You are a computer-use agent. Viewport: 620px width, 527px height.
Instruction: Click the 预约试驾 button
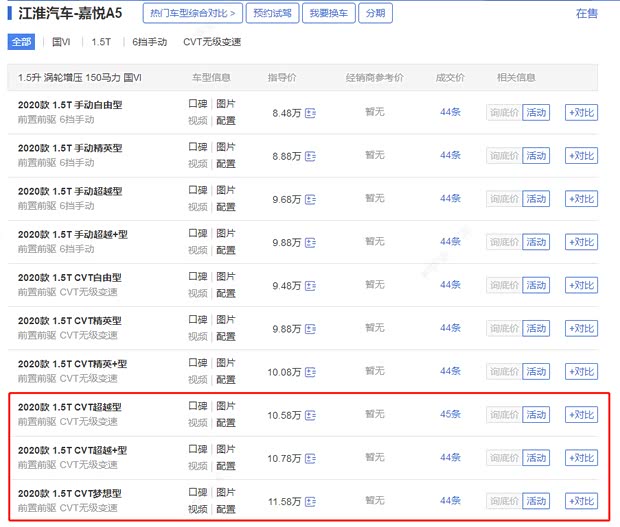[x=273, y=13]
